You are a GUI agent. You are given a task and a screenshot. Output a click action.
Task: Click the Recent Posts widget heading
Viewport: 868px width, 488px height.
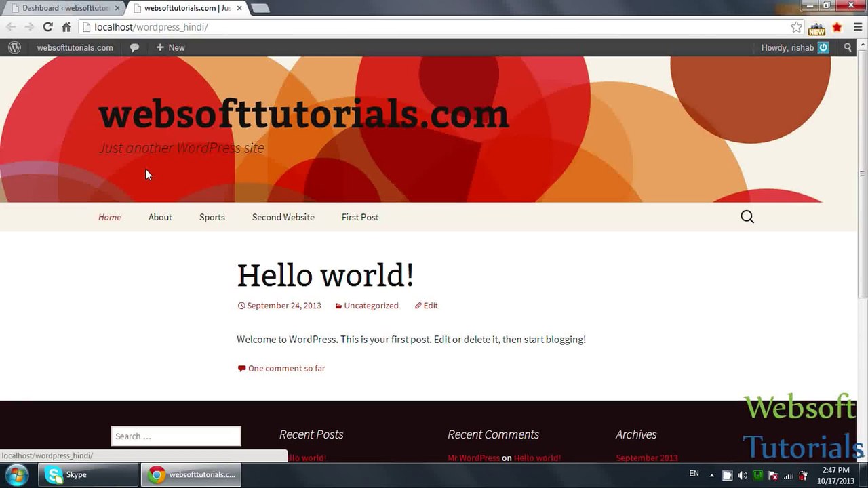point(311,434)
